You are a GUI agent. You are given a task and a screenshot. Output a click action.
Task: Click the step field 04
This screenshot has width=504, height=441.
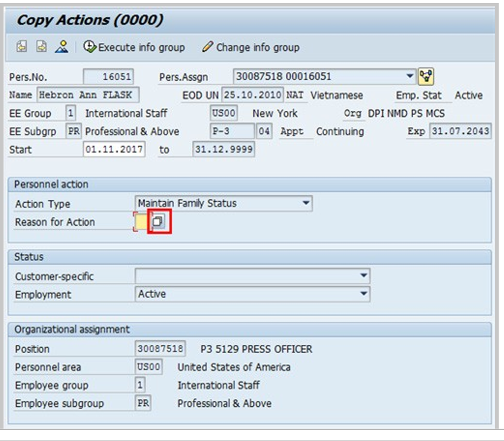click(x=264, y=131)
